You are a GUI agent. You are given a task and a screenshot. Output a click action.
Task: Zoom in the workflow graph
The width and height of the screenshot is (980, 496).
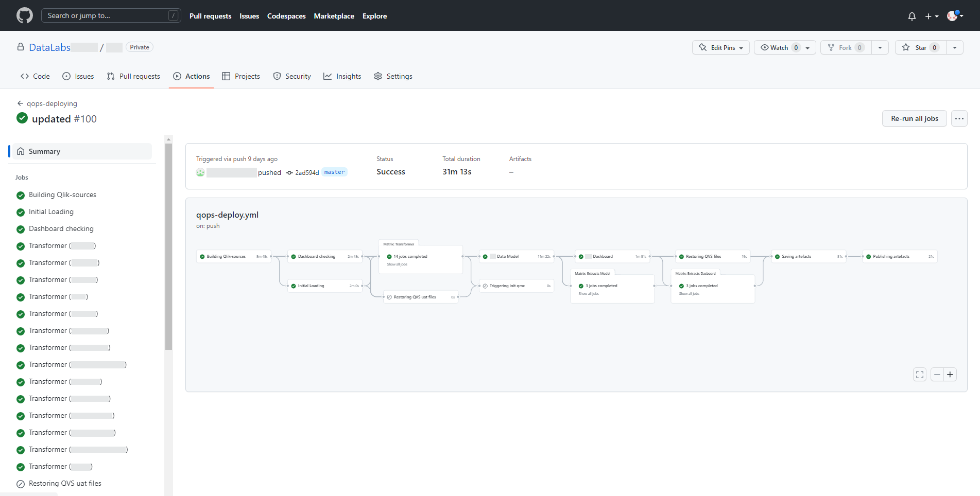coord(950,375)
